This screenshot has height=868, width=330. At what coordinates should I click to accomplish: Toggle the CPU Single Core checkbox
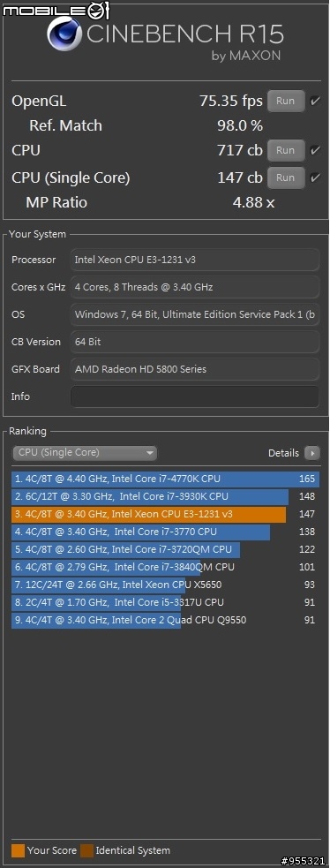(315, 177)
